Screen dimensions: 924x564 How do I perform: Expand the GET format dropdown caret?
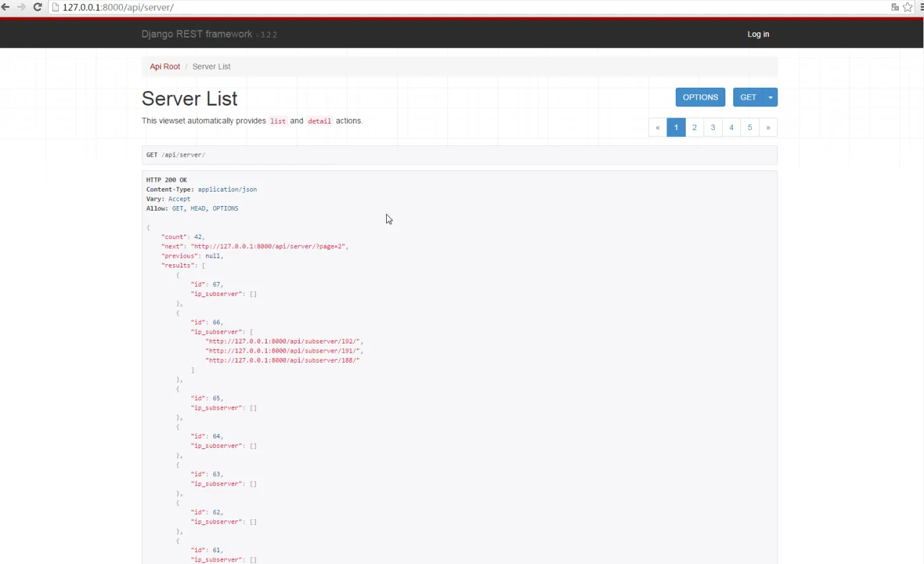(770, 97)
